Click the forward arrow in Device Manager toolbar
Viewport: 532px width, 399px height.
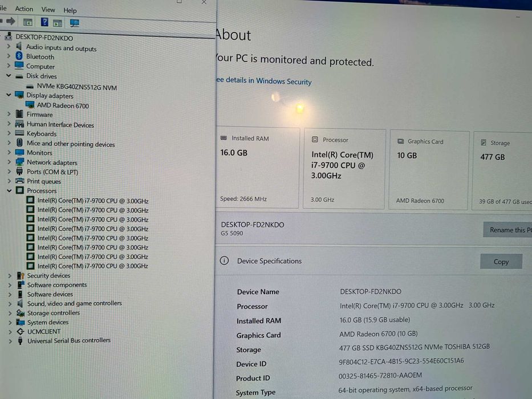(x=11, y=22)
